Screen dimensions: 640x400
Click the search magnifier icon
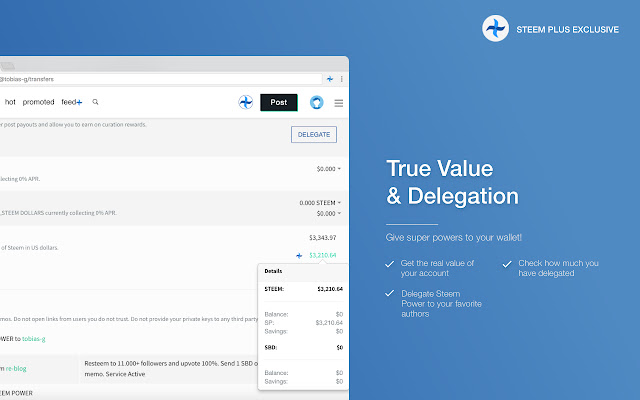[95, 102]
